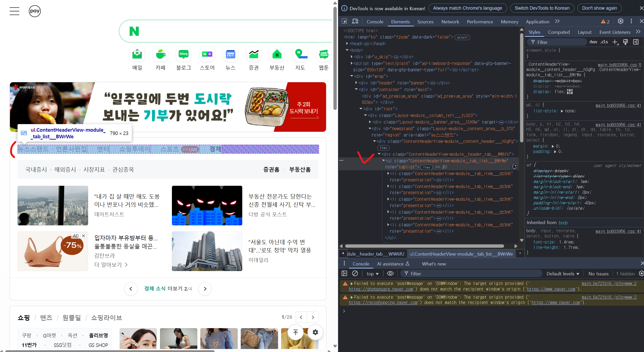Toggle the .cls element classes button

[x=604, y=42]
